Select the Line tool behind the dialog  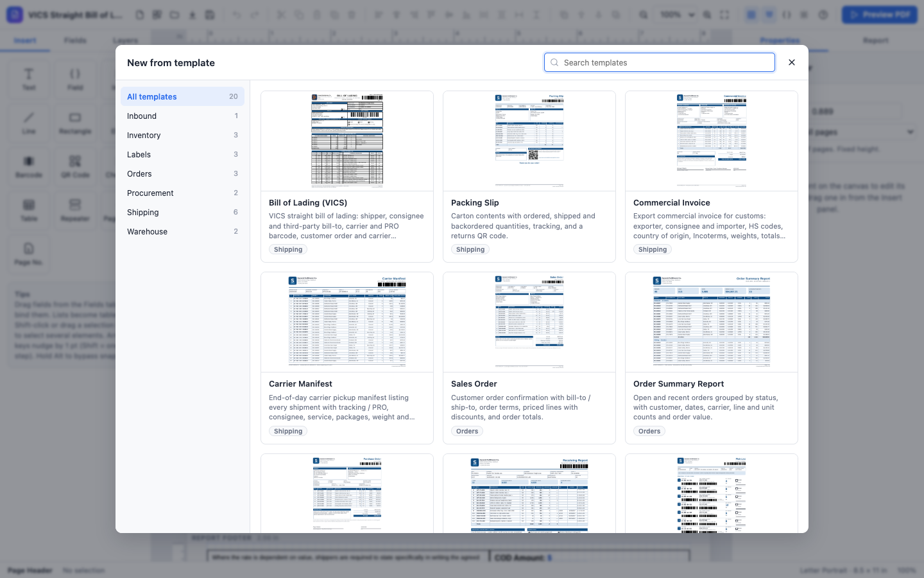pos(29,123)
